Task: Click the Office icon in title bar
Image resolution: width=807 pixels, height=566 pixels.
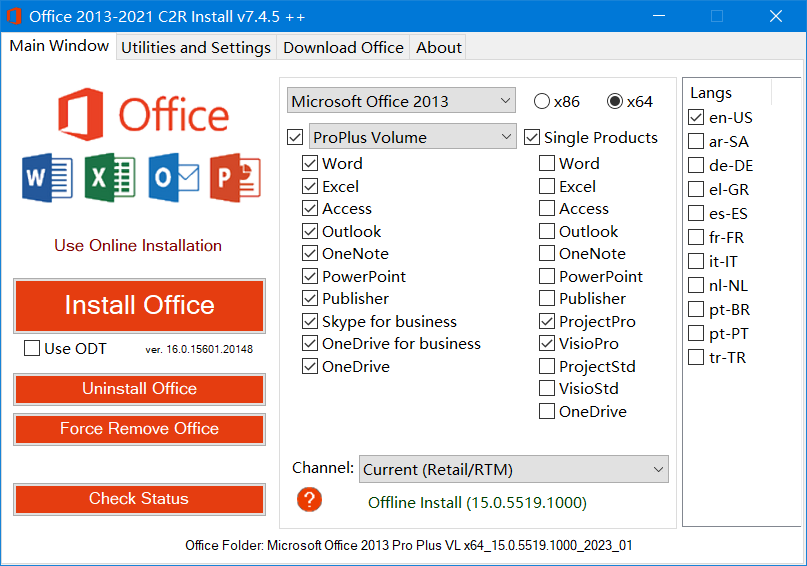Action: click(14, 16)
